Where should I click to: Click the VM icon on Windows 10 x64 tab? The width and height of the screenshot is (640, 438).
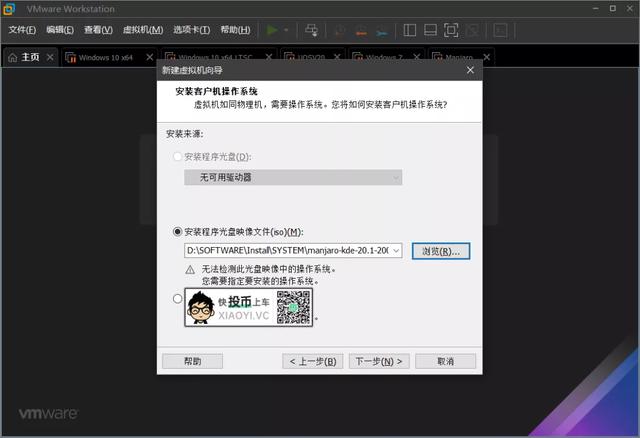click(71, 58)
